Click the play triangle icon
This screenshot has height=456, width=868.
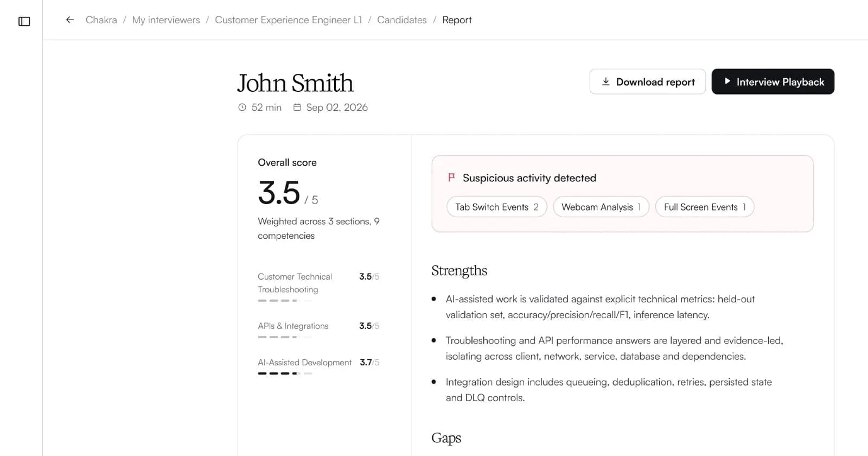(x=727, y=81)
